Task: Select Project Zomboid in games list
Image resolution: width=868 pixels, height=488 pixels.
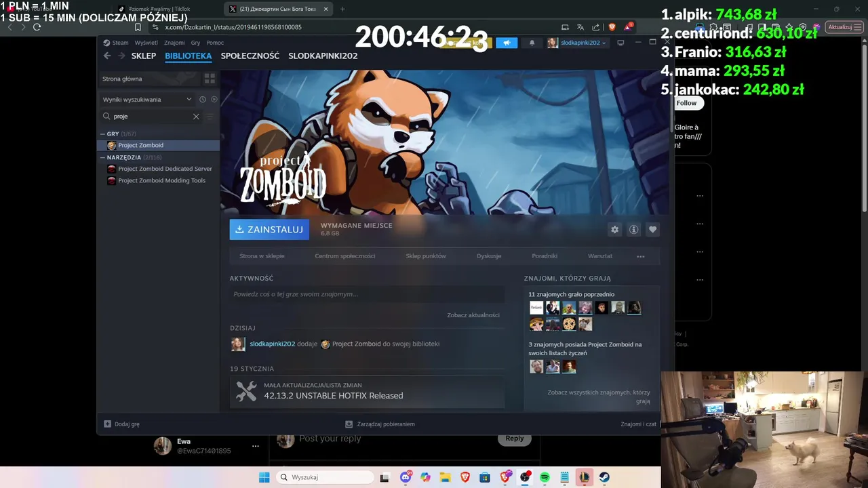Action: point(160,145)
